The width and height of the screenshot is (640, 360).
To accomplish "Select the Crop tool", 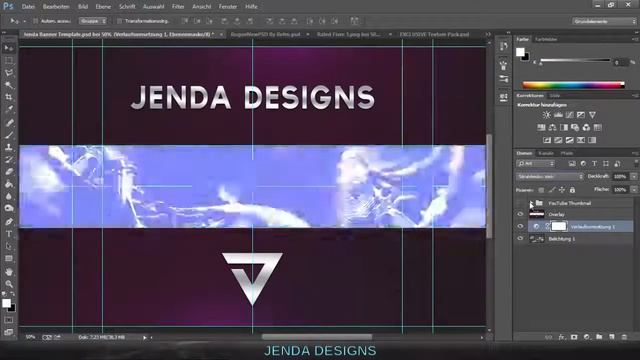I will (9, 97).
